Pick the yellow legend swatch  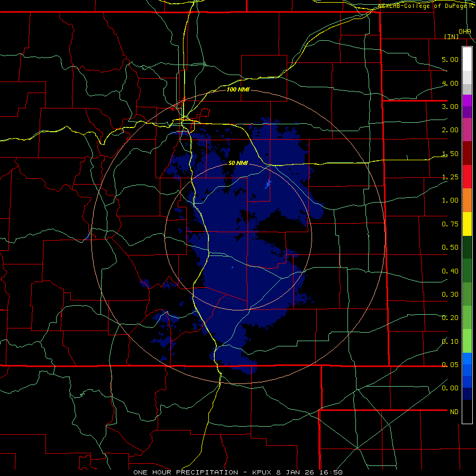coord(467,224)
